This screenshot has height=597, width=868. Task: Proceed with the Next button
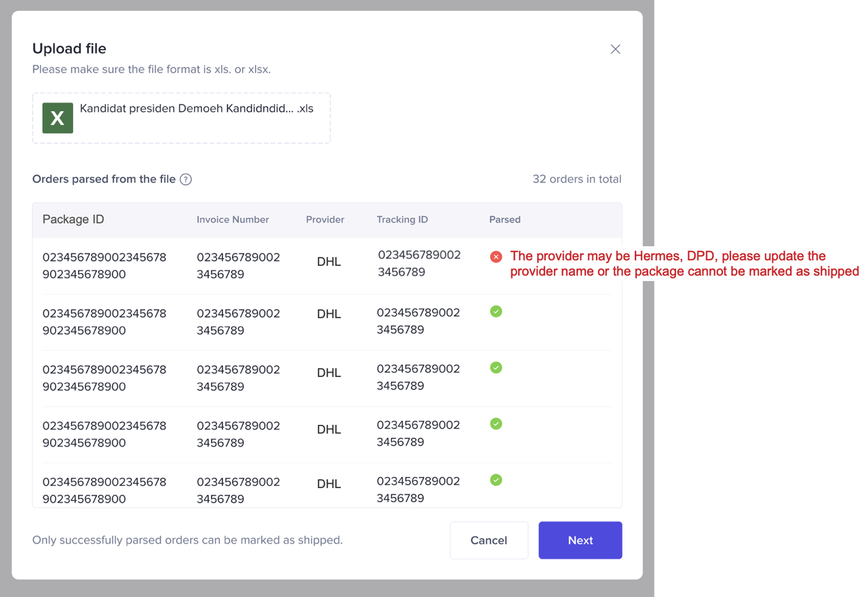(x=580, y=540)
